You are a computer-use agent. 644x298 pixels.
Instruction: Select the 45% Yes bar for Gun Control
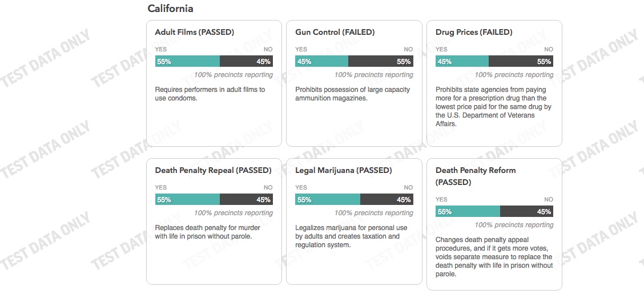pos(321,62)
